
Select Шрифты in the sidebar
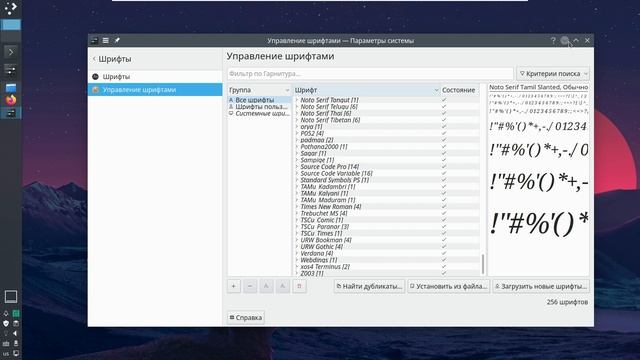click(155, 76)
